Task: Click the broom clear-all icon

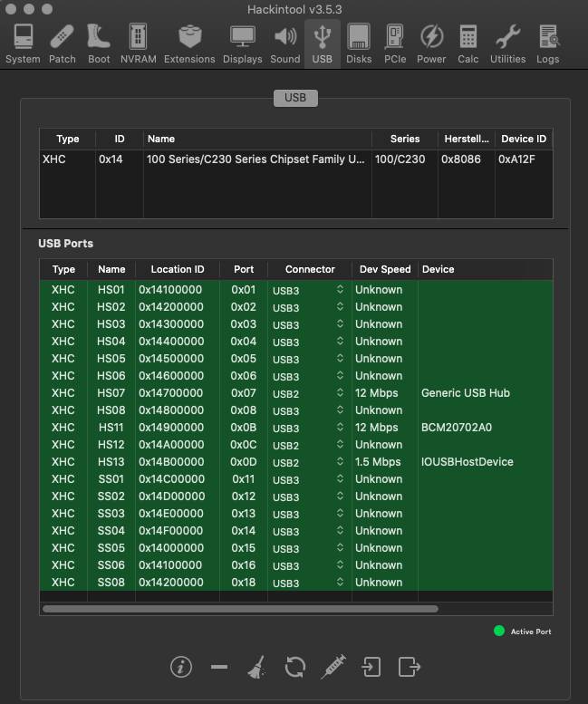Action: point(256,667)
